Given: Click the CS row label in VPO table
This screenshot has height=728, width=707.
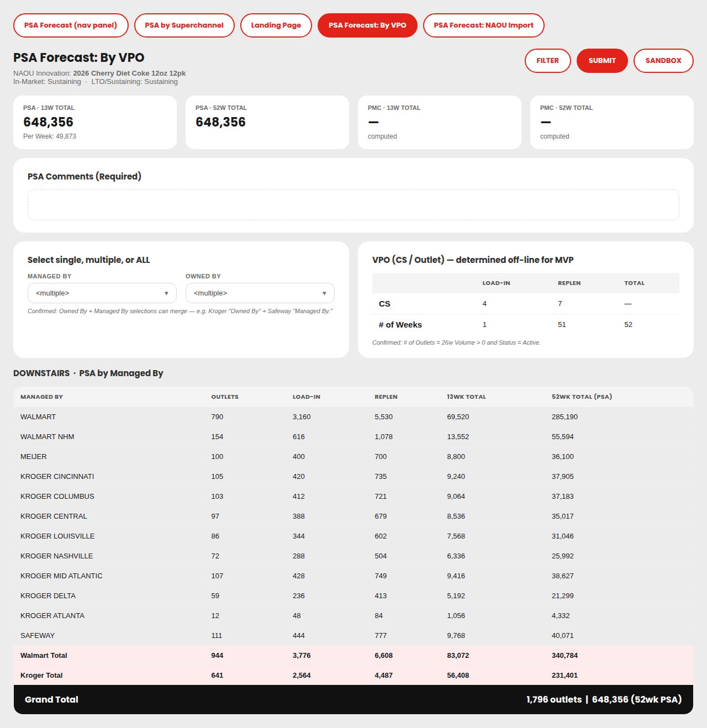Looking at the screenshot, I should point(384,304).
